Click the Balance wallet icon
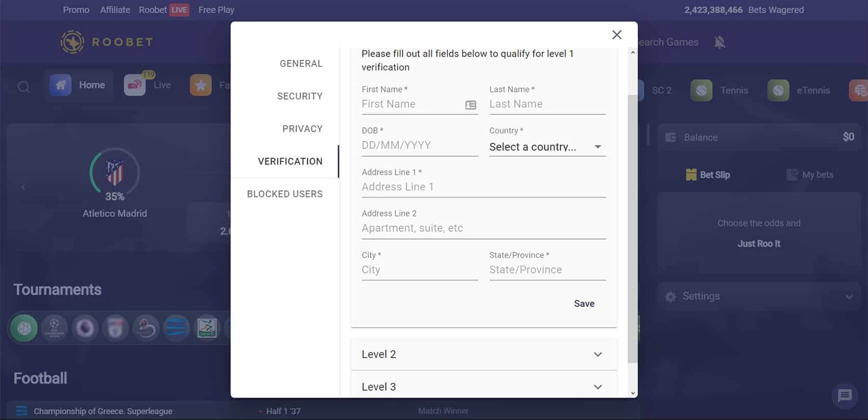 tap(671, 137)
